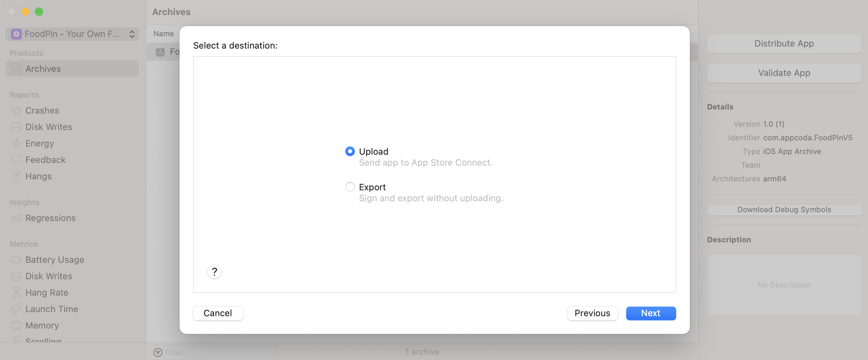Cancel the destination selection dialog
The image size is (868, 360).
coord(218,313)
